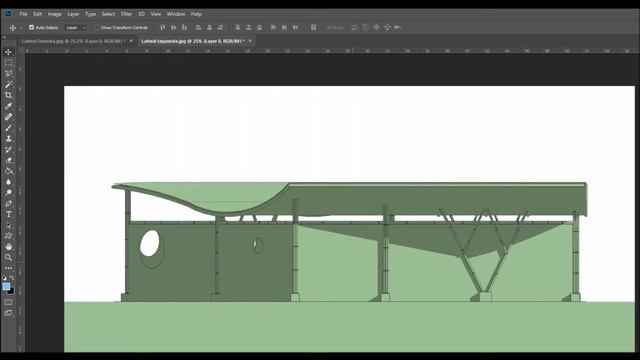Expand the collapsed toolbox double-arrow
Viewport: 640px width, 360px height.
coord(4,37)
